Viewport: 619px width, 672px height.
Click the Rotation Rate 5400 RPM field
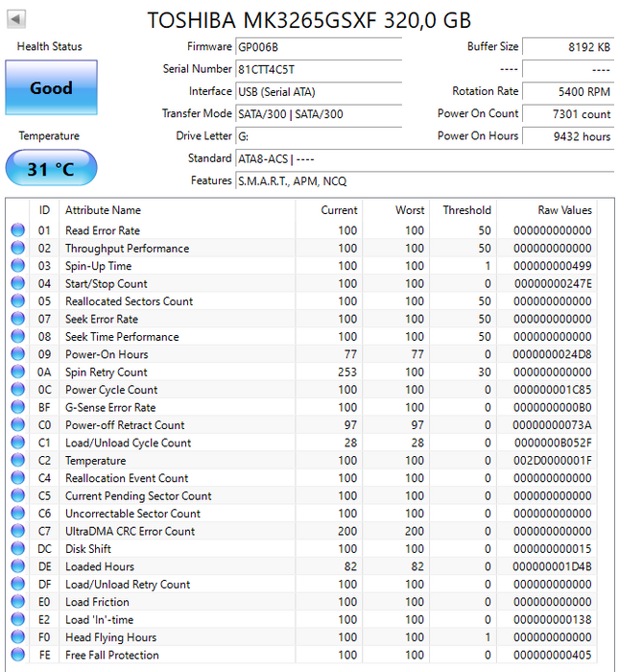coord(569,91)
